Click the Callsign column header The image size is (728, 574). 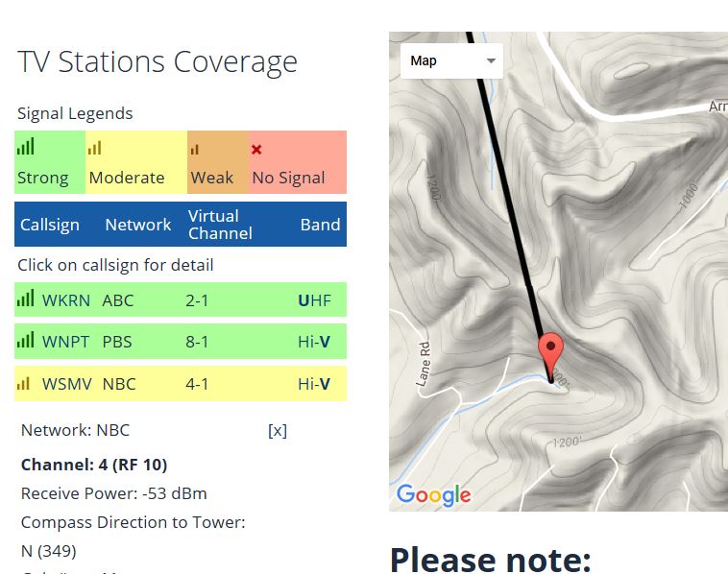[x=50, y=225]
